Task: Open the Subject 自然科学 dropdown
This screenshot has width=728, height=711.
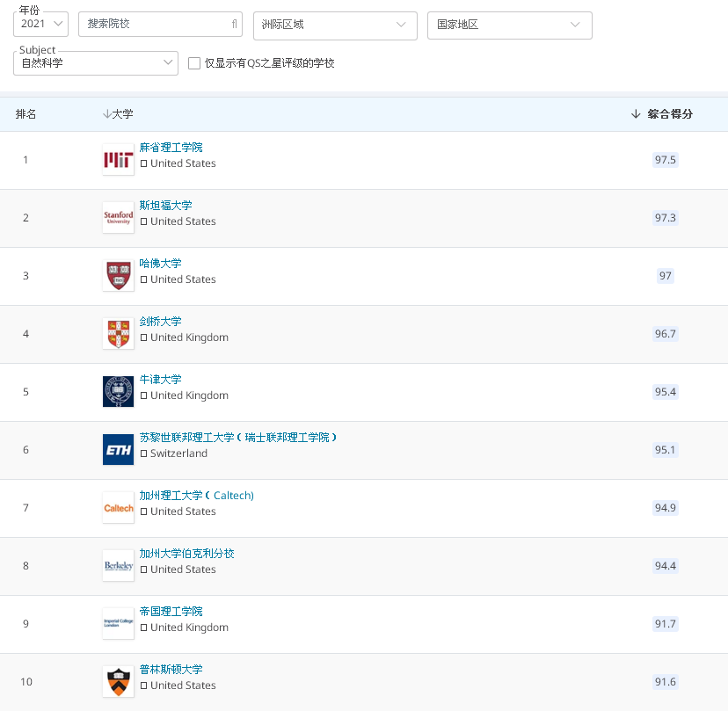Action: [96, 63]
